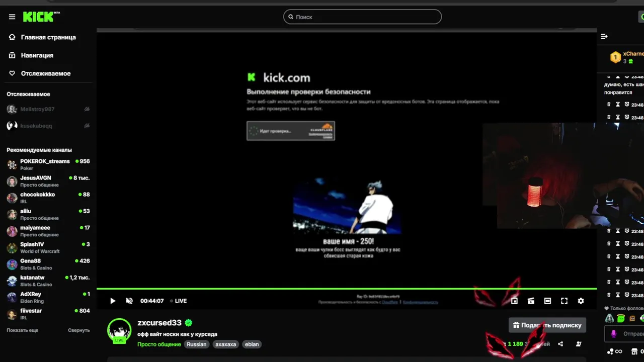Image resolution: width=644 pixels, height=362 pixels.
Task: Click katanatw channel avatar
Action: 12,281
